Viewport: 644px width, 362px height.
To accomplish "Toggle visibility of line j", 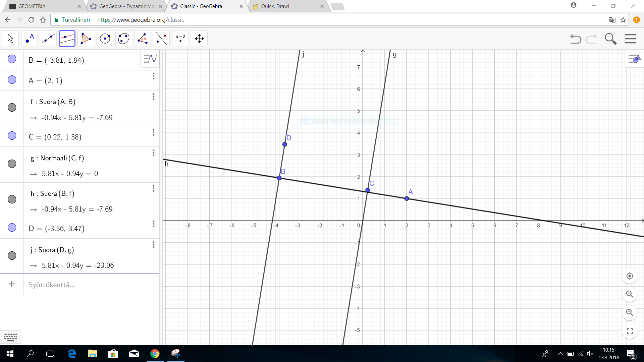I will click(12, 255).
